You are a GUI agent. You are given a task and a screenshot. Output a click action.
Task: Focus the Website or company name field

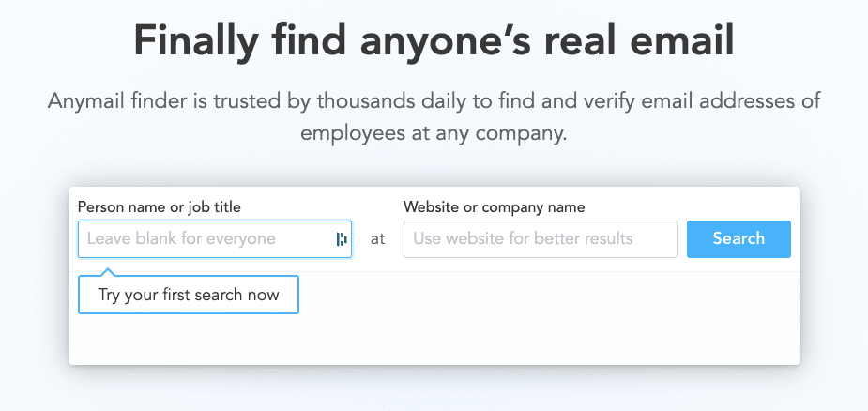541,239
